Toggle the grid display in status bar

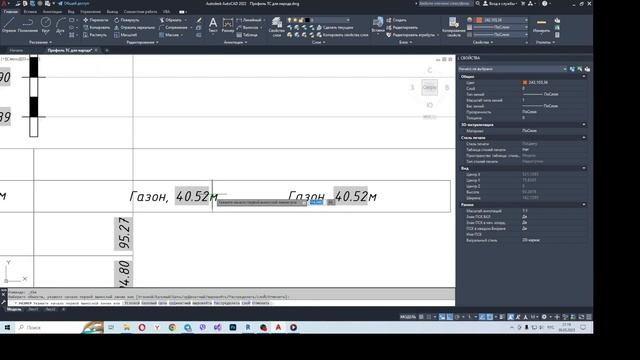(421, 317)
